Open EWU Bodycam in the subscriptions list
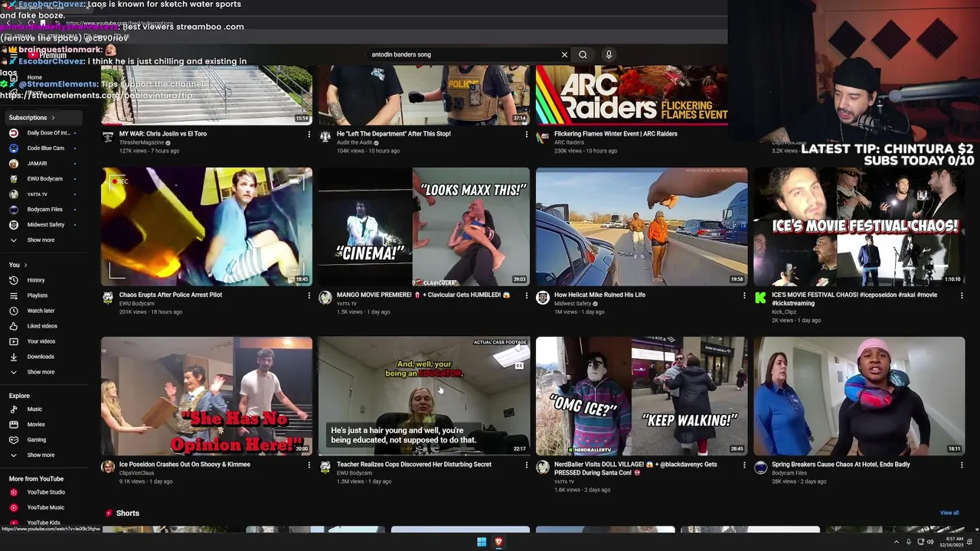Image resolution: width=980 pixels, height=551 pixels. click(x=44, y=178)
